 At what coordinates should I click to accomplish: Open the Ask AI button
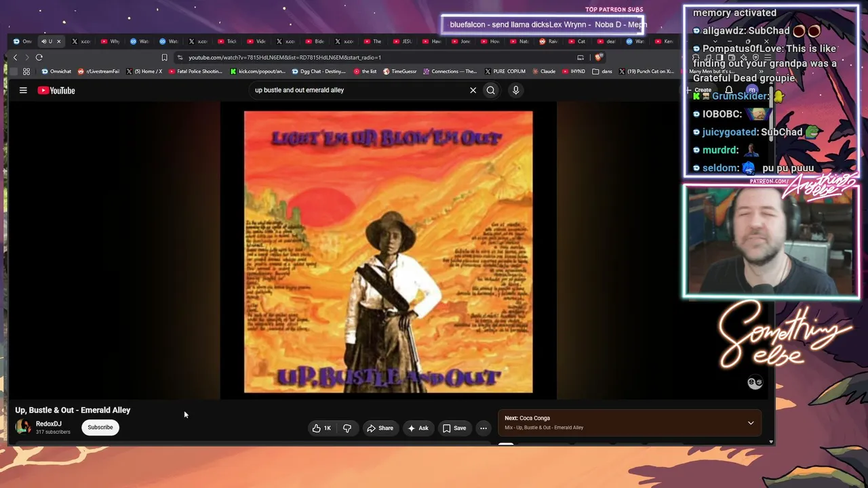click(x=418, y=428)
